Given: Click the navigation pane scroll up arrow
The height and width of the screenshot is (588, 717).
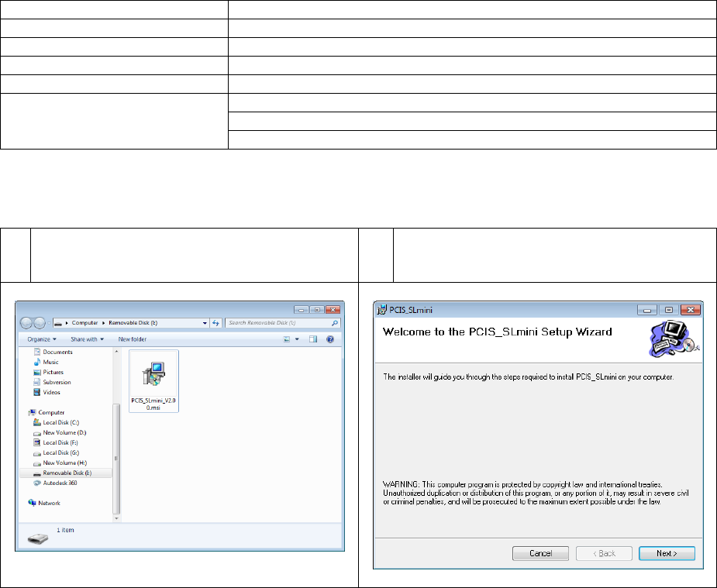Looking at the screenshot, I should click(116, 352).
